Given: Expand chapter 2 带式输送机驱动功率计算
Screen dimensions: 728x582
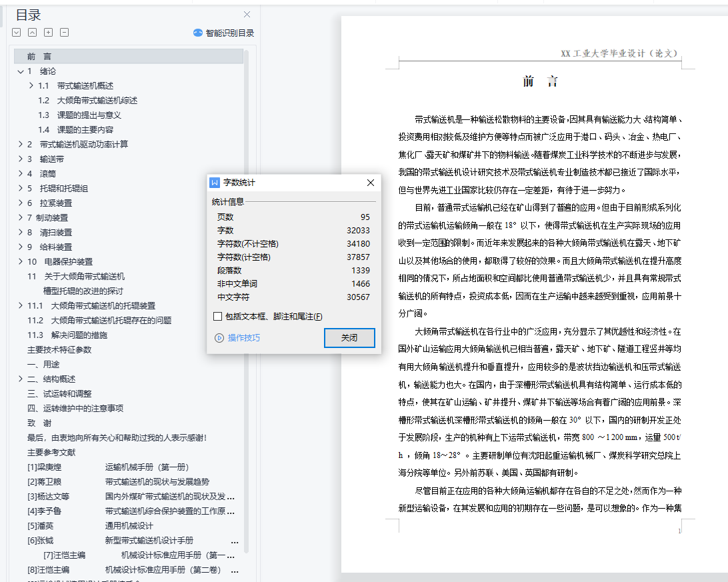Looking at the screenshot, I should point(21,145).
